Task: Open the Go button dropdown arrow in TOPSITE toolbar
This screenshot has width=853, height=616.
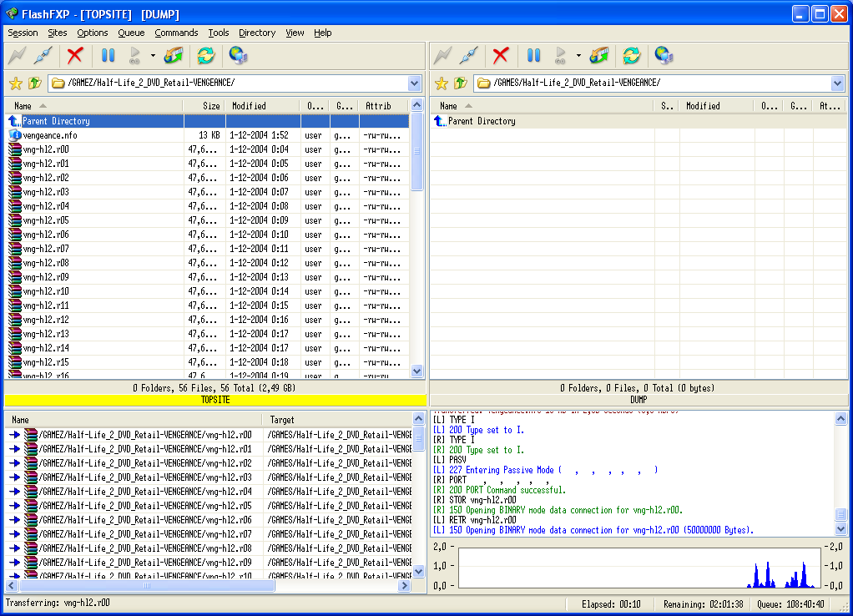Action: (x=153, y=55)
